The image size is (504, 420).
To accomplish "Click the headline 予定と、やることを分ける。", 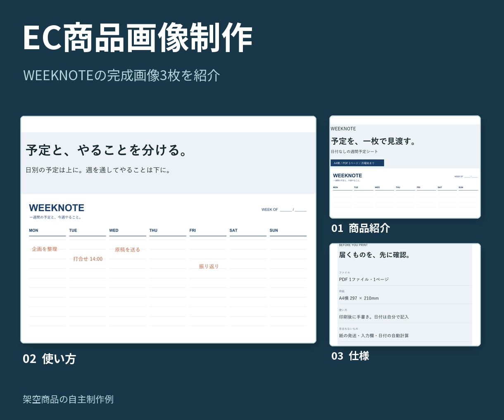I will (107, 150).
